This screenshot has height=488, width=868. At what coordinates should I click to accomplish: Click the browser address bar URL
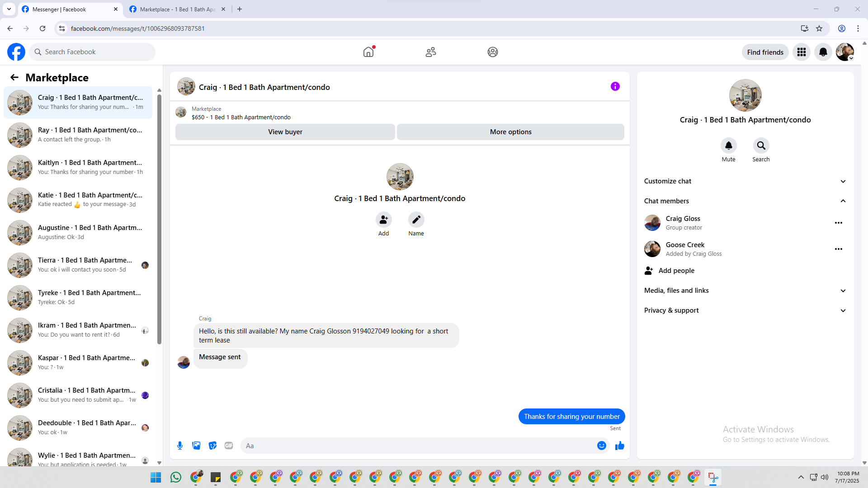138,28
